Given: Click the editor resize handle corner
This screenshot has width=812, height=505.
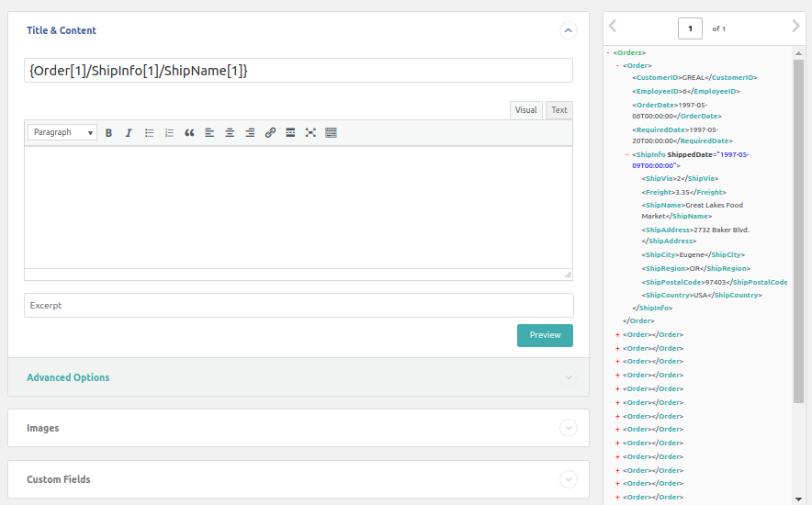Looking at the screenshot, I should (568, 275).
